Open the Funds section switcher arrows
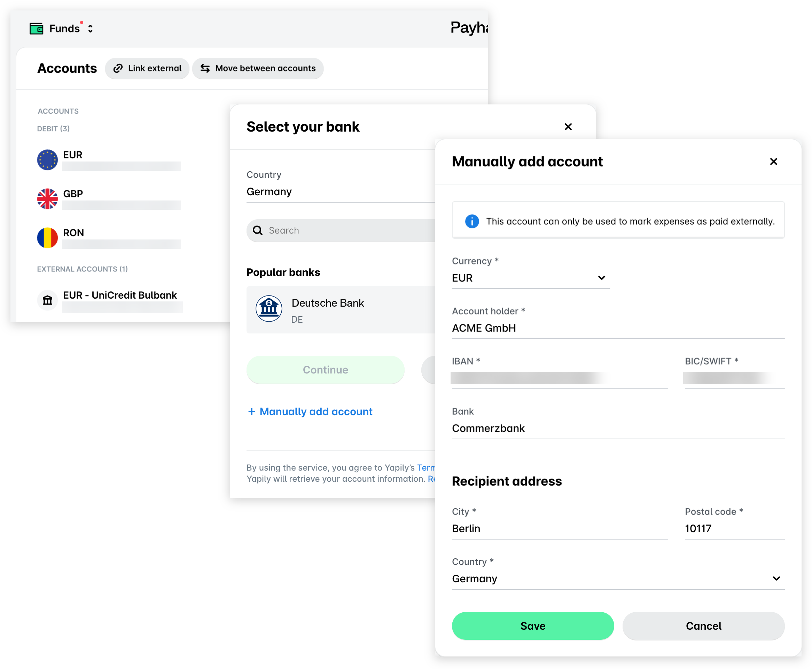Viewport: 812px width, 669px height. coord(90,29)
